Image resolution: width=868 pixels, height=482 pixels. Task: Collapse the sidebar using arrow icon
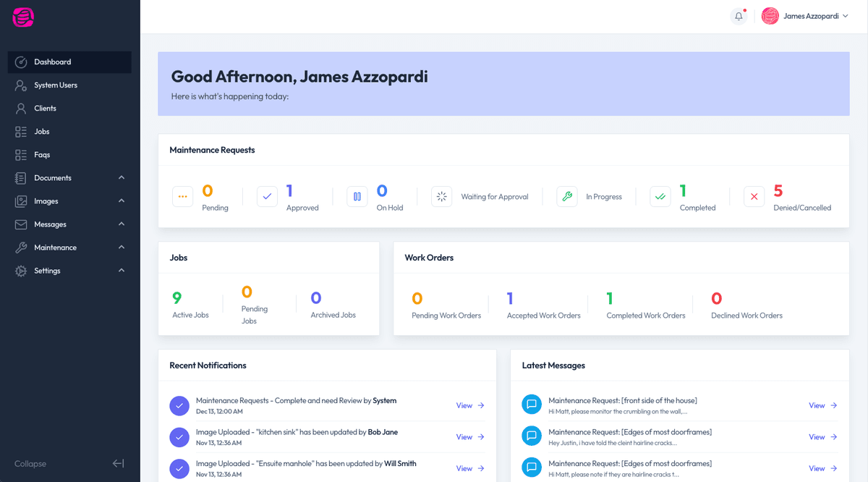119,463
